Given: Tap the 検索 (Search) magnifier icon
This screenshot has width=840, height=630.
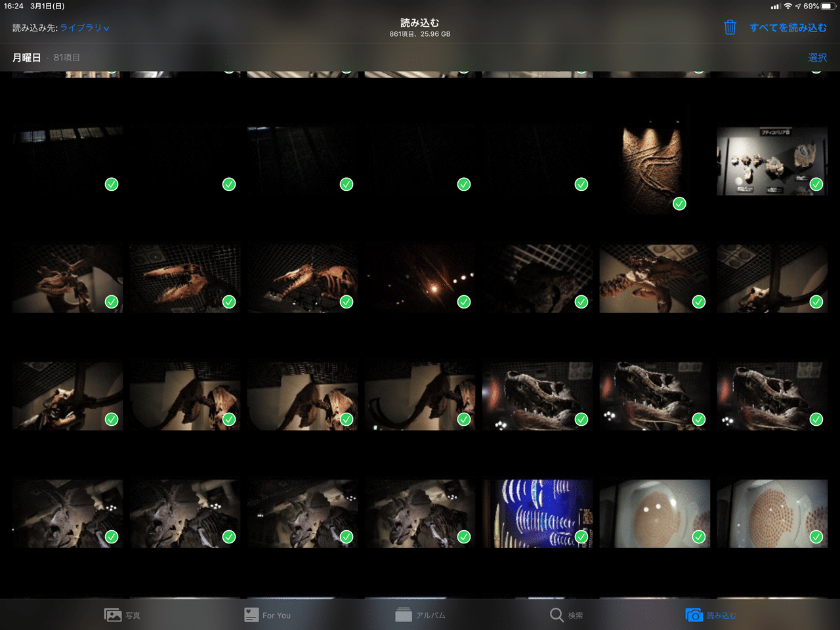Looking at the screenshot, I should pos(555,615).
